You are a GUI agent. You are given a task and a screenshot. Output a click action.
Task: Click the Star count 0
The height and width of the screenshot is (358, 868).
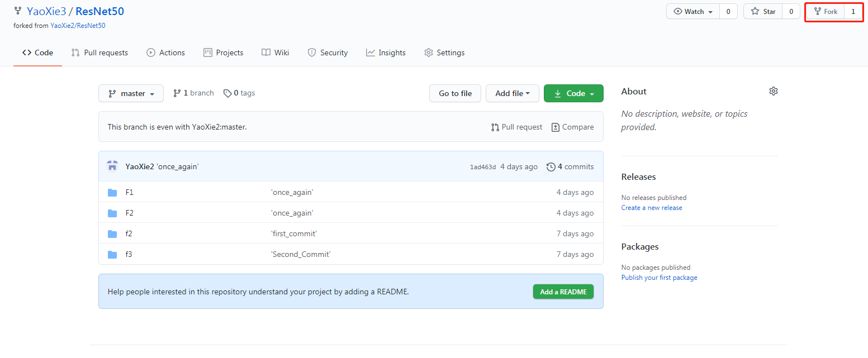791,11
